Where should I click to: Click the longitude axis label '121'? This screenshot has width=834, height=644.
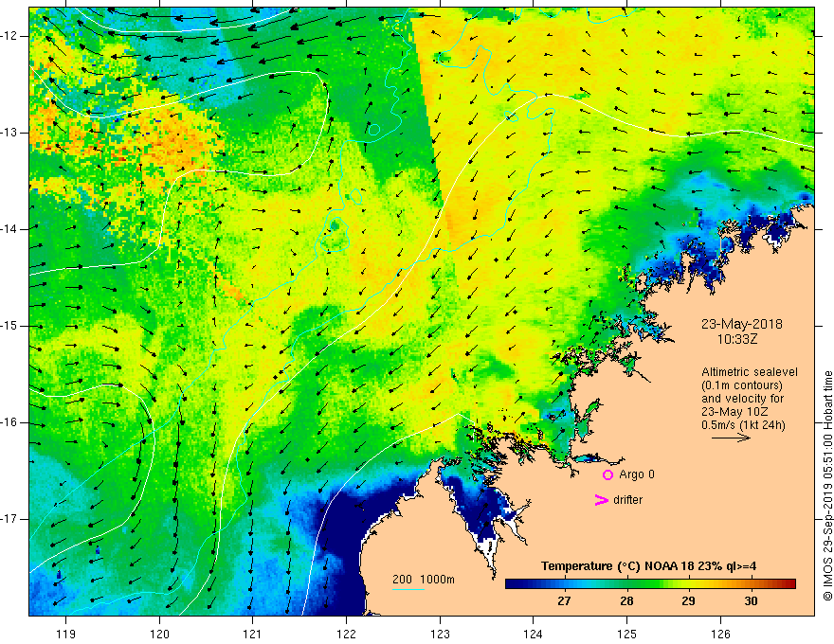point(253,634)
